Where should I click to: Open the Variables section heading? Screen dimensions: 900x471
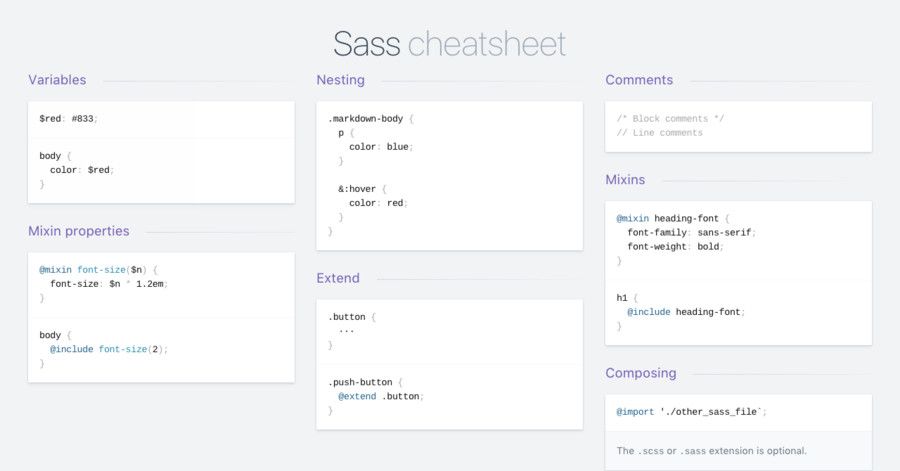point(57,80)
